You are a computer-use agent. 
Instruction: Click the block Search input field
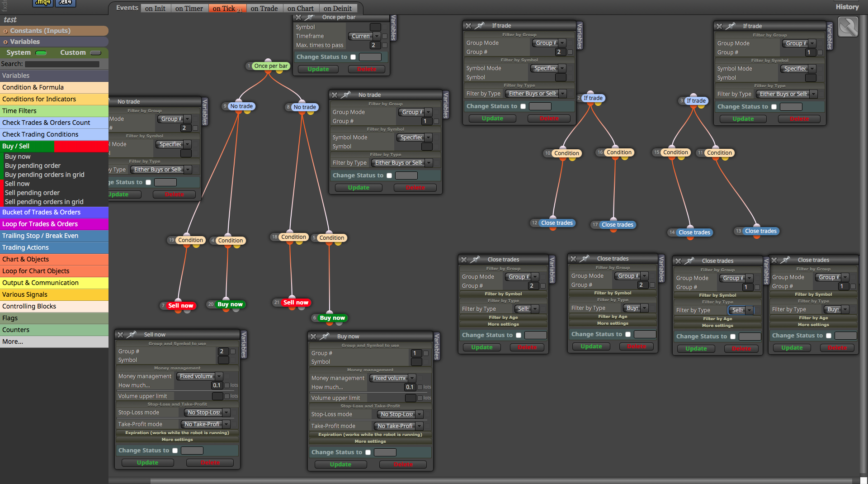pos(62,64)
